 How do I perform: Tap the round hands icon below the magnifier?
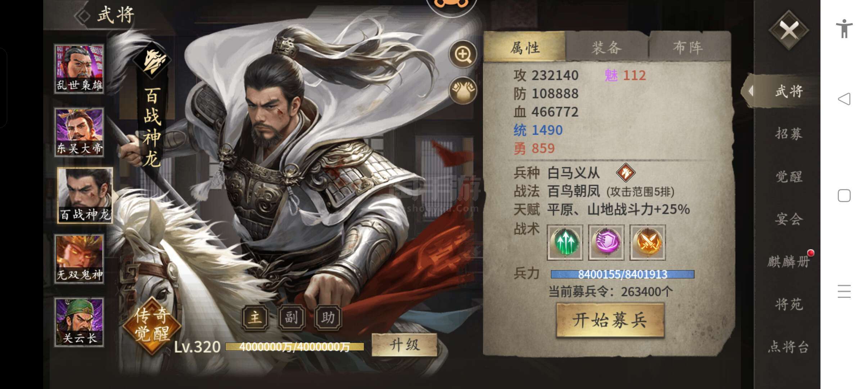coord(463,90)
